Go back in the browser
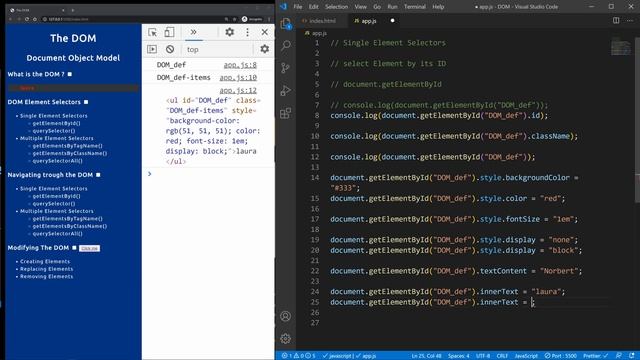Screen dimensions: 640x360 pos(11,19)
